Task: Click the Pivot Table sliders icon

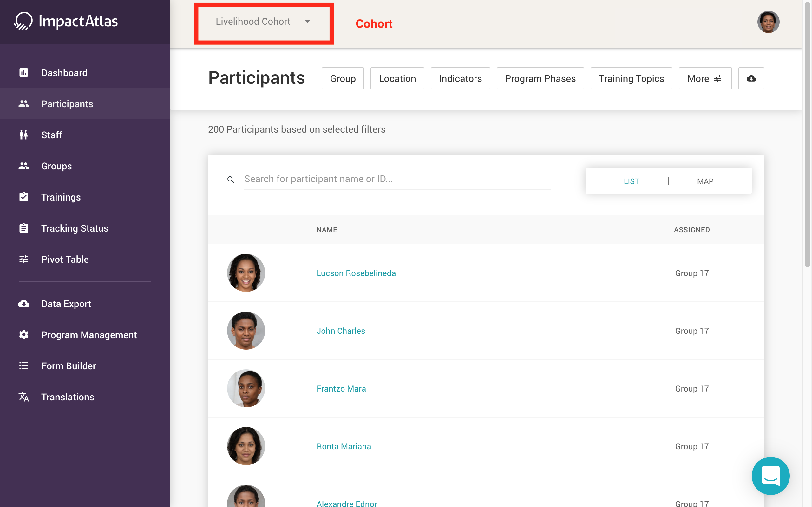Action: coord(24,259)
